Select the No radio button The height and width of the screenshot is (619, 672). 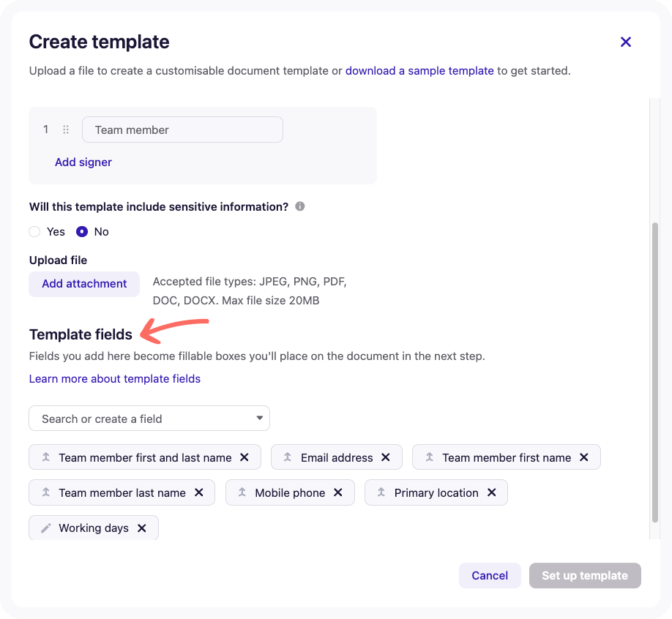pos(82,232)
